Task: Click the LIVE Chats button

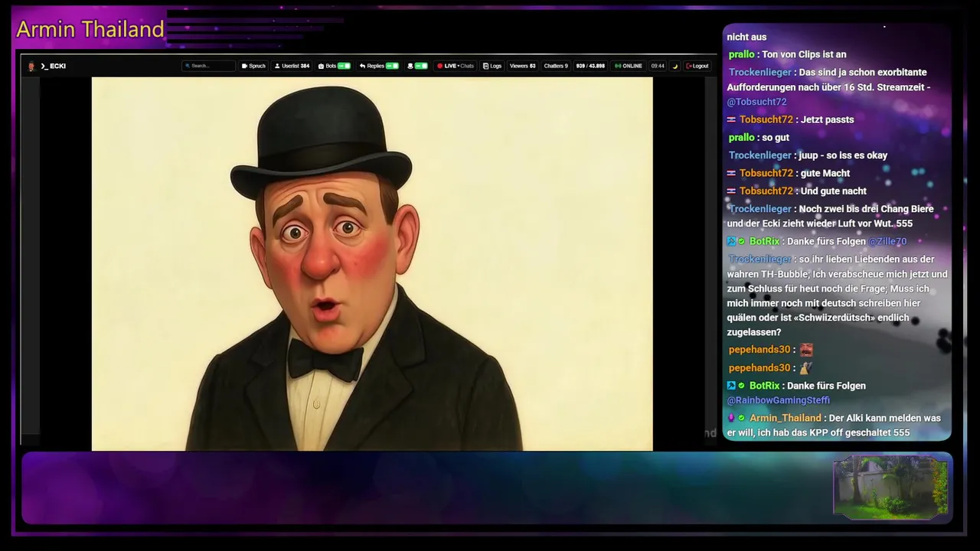Action: (456, 66)
